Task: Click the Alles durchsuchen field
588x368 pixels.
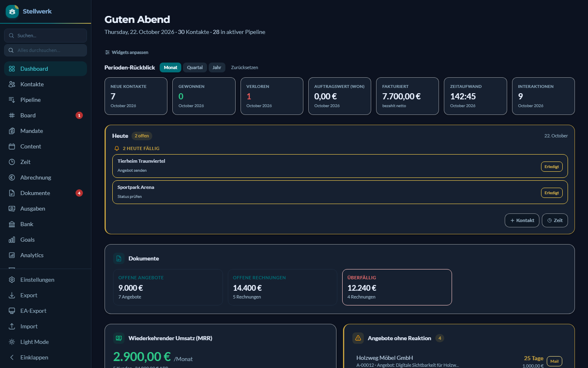Action: pos(45,50)
